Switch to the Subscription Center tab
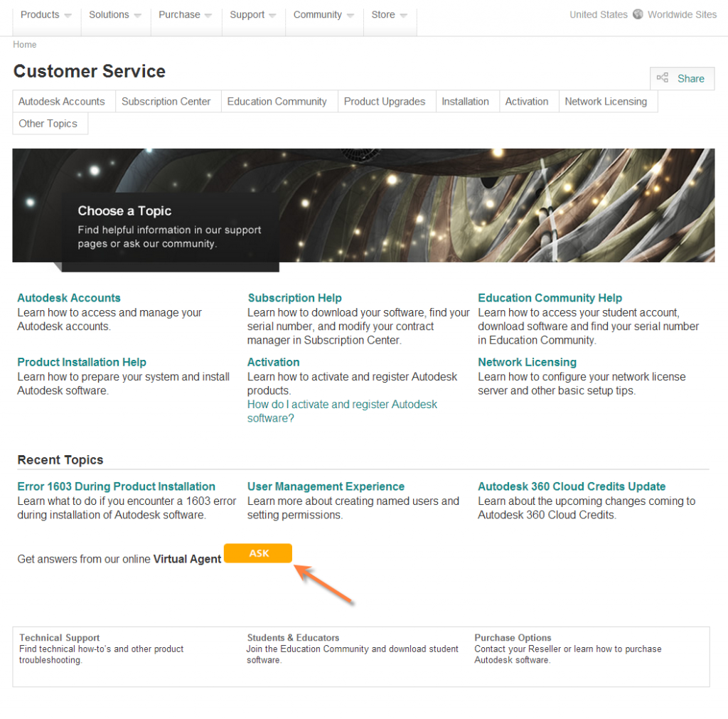Screen dimensions: 728x719 coord(166,101)
